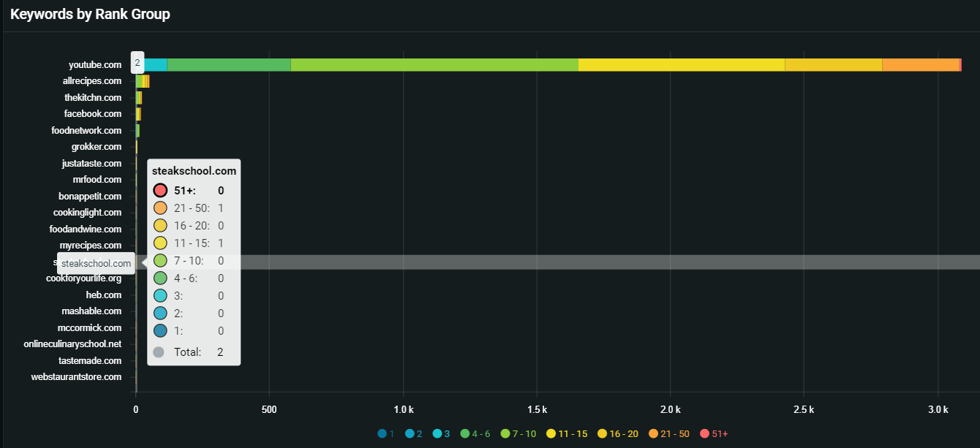The image size is (980, 448).
Task: Select the youtube.com axis label
Action: tap(95, 65)
